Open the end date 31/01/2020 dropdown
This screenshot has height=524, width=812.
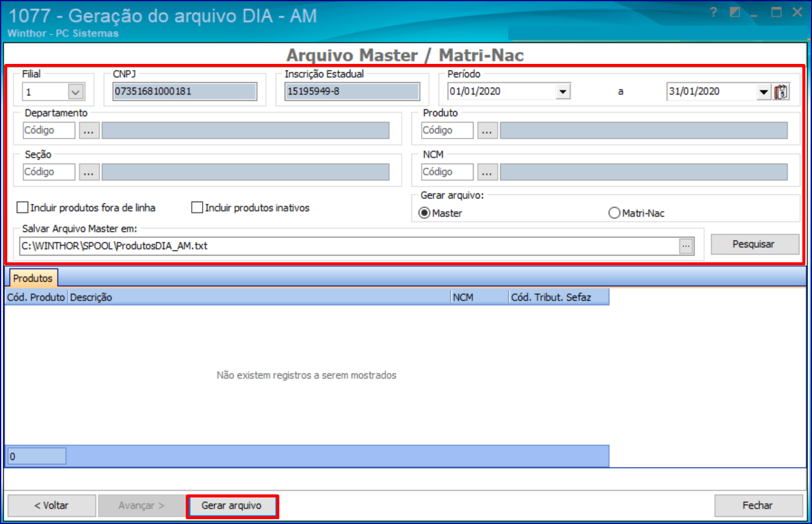[x=764, y=92]
